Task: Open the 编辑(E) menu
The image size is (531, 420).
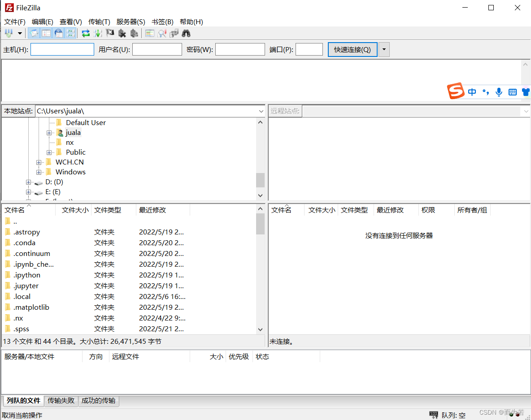Action: [42, 22]
